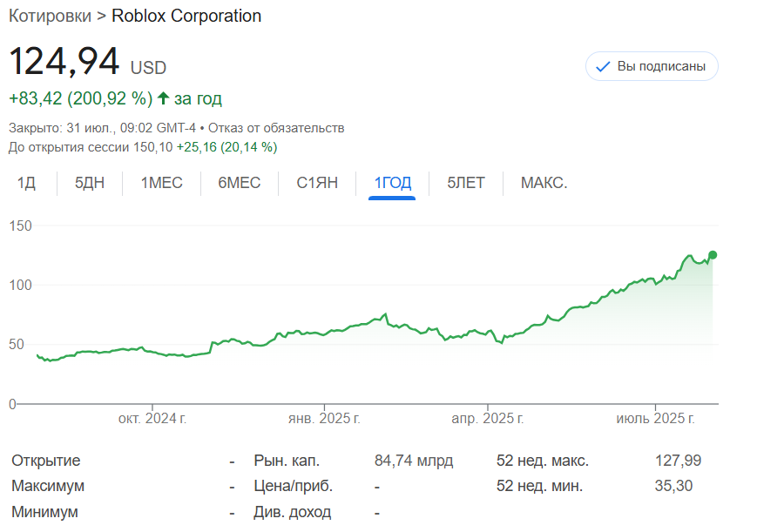Open the "Отказ от обязательств" disclaimer link
Viewport: 757px width, 532px height.
276,128
